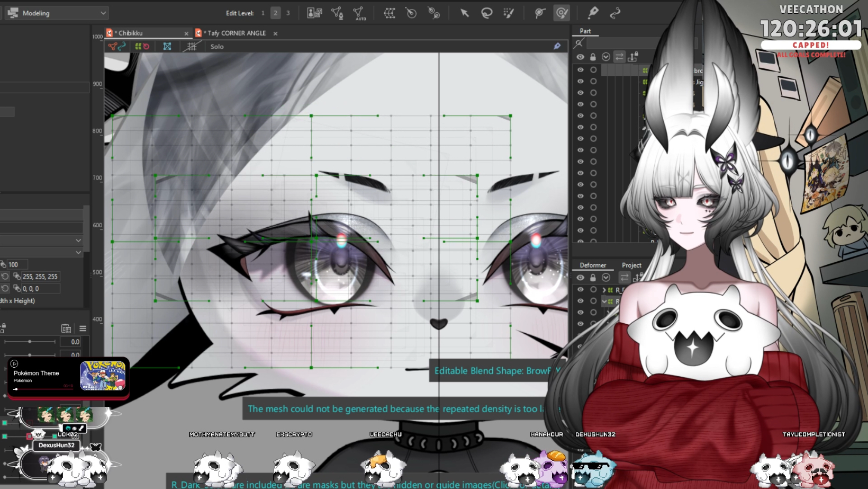
Task: Toggle Solo view mode
Action: tap(217, 47)
